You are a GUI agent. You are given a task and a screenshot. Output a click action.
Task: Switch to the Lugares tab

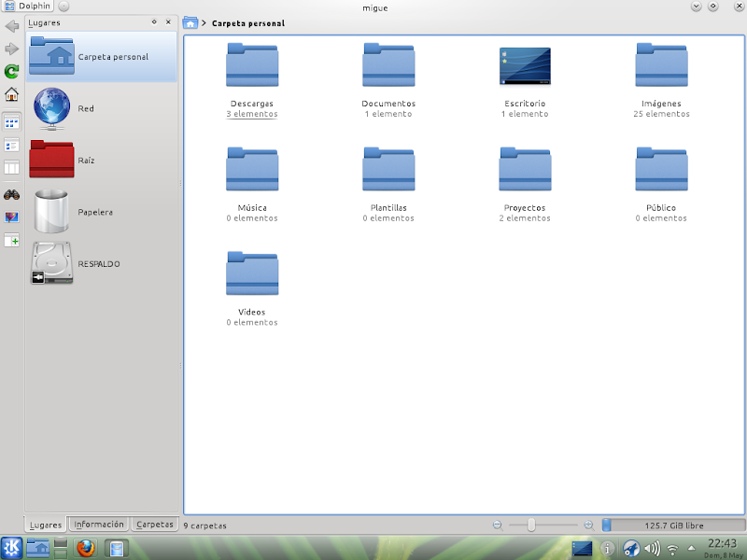coord(45,525)
